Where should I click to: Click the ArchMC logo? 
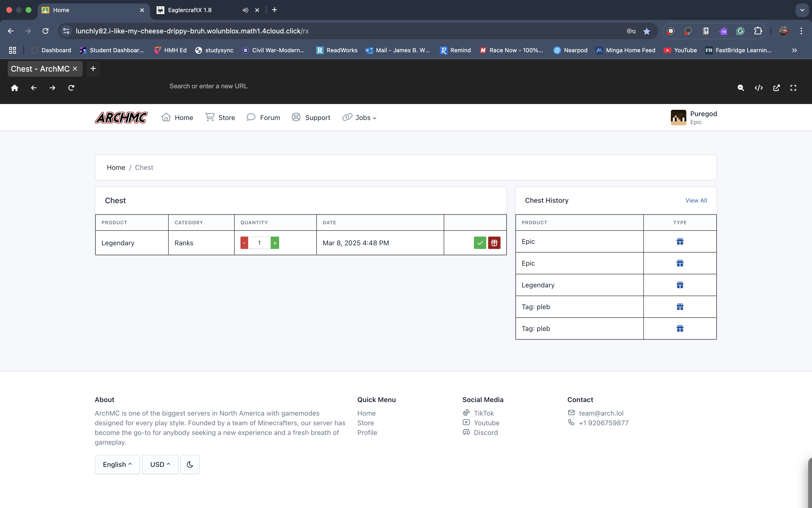pyautogui.click(x=121, y=118)
